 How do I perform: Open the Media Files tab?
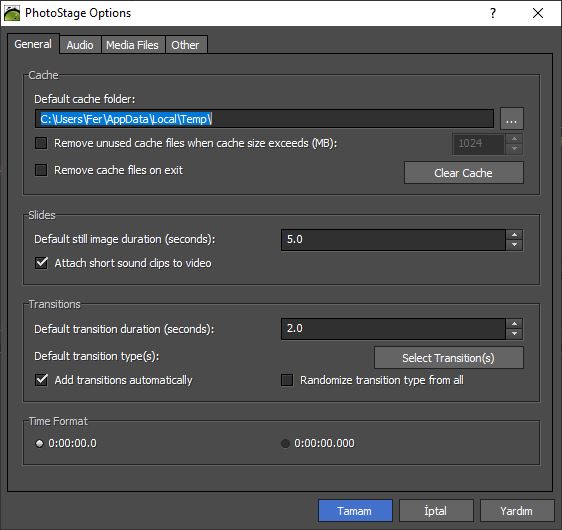pyautogui.click(x=133, y=45)
